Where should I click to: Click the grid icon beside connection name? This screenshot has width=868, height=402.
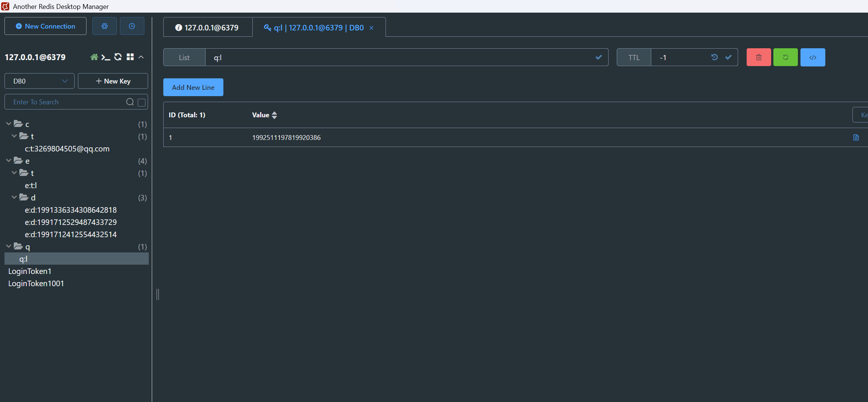[130, 57]
